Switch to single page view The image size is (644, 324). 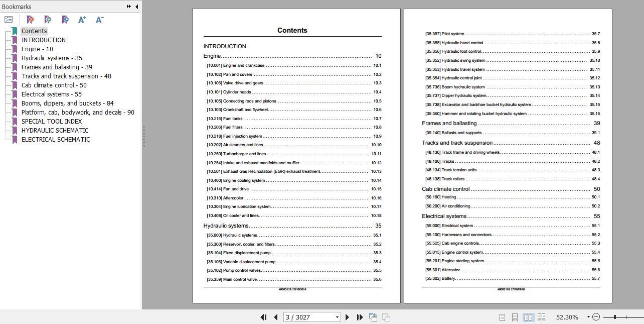click(502, 317)
